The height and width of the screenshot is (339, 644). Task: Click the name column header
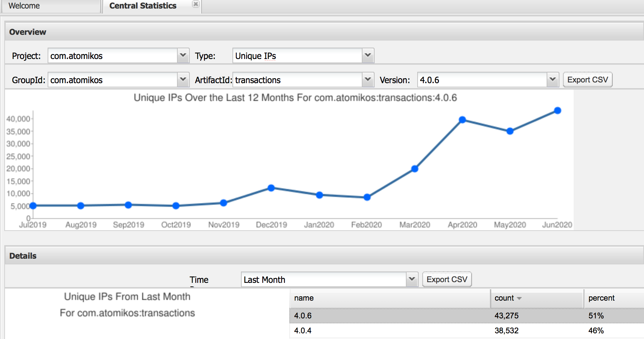click(x=304, y=298)
